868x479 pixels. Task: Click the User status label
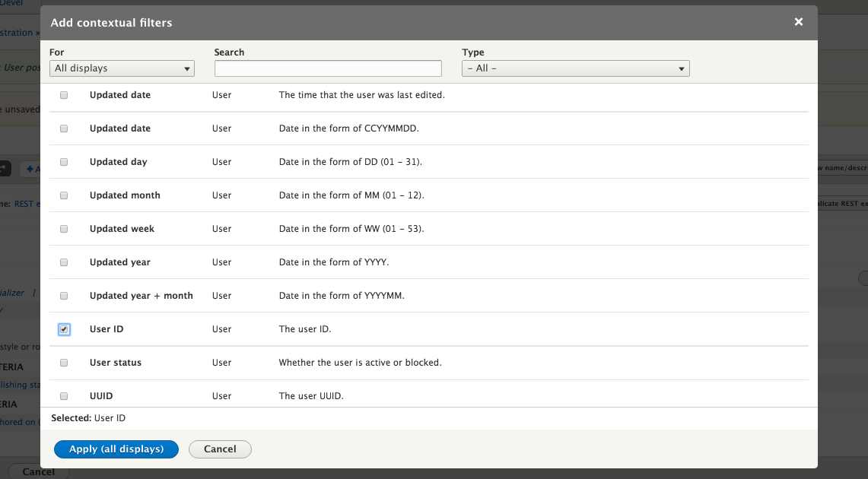pos(116,363)
